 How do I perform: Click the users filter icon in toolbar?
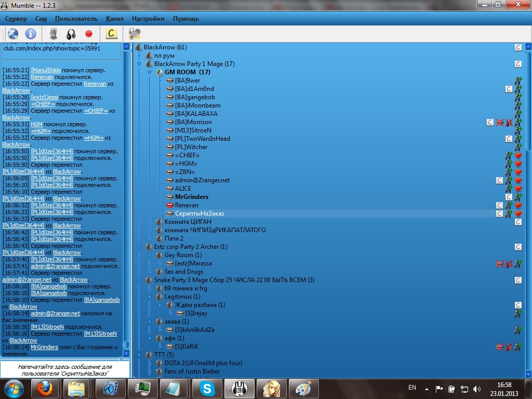coord(135,34)
